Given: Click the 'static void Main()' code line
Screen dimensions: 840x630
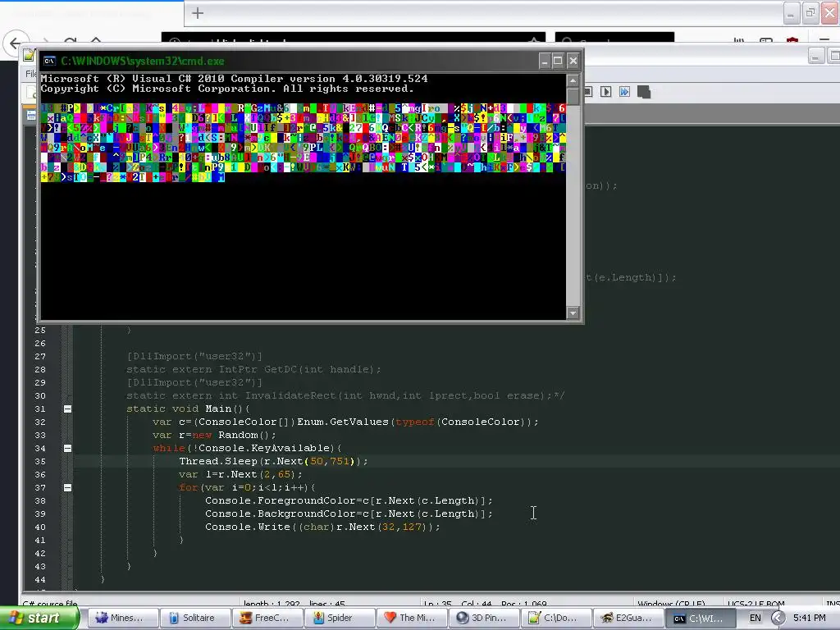Looking at the screenshot, I should click(188, 409).
